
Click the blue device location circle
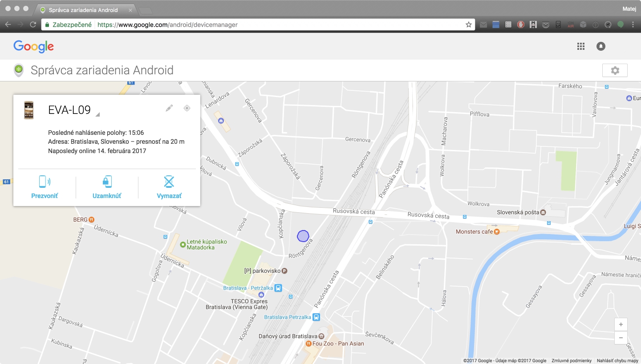coord(303,236)
